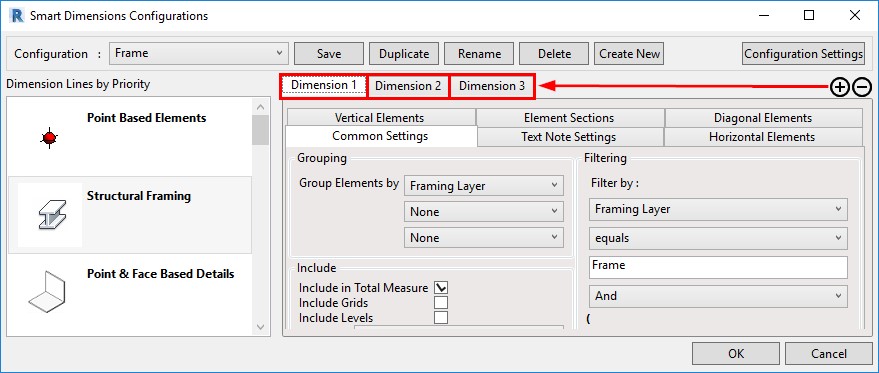
Task: Click the filter value field containing Frame
Action: tap(718, 268)
